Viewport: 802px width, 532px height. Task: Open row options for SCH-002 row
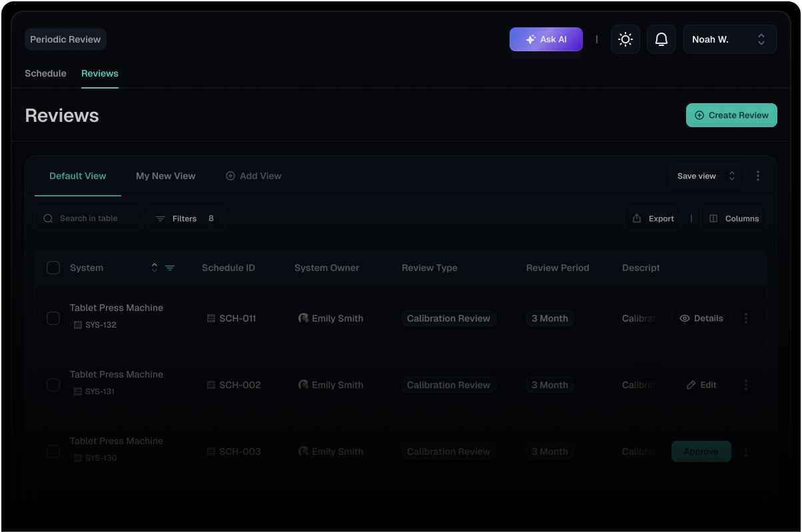coord(746,385)
